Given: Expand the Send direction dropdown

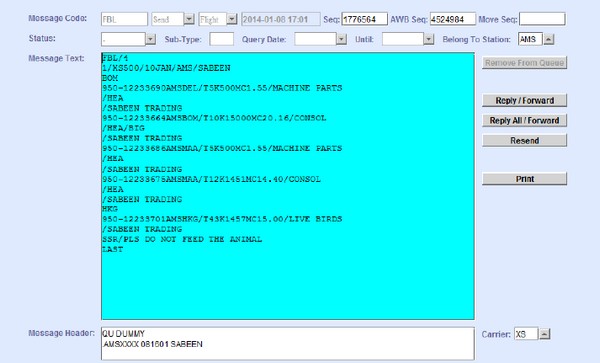Looking at the screenshot, I should click(x=189, y=19).
